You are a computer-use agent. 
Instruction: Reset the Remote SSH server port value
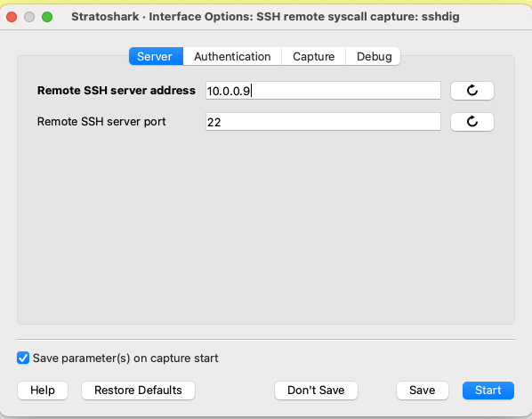tap(472, 122)
